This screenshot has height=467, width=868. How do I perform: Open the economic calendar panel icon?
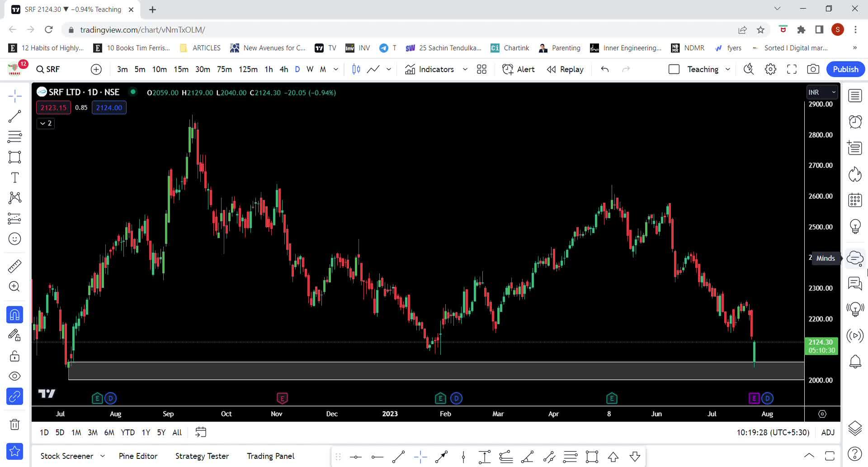pyautogui.click(x=855, y=200)
